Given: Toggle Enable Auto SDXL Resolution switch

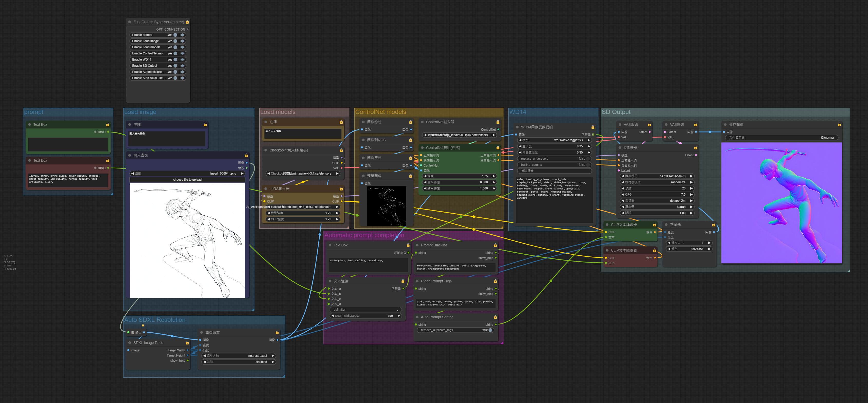Looking at the screenshot, I should coord(175,78).
